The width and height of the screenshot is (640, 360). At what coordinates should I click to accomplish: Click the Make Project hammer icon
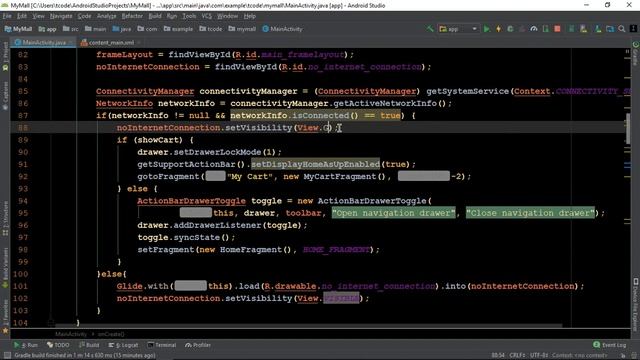430,29
